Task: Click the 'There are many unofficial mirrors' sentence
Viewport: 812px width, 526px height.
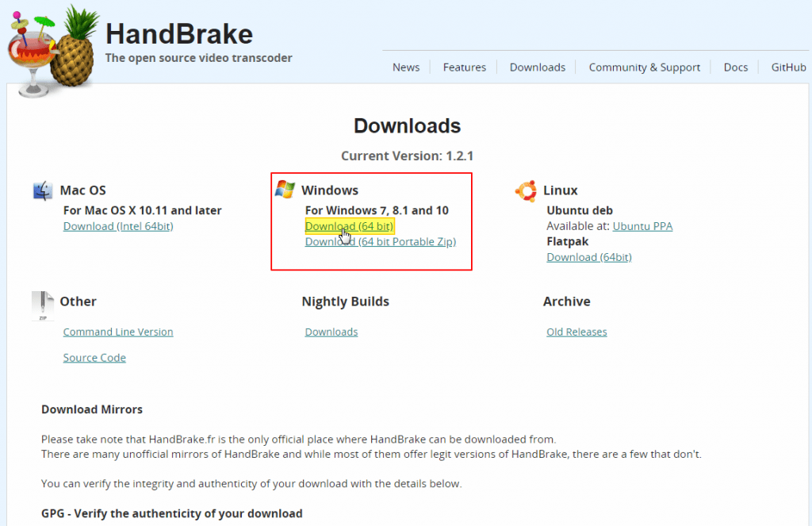Action: coord(371,455)
